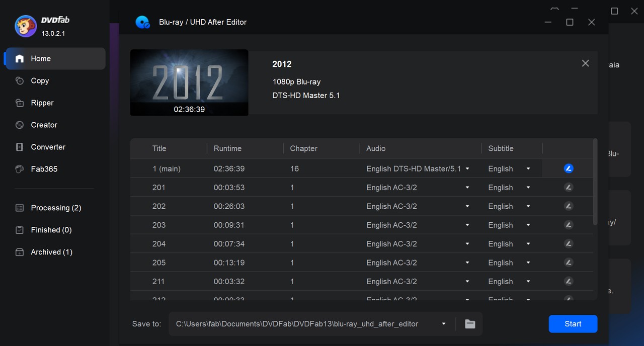Screen dimensions: 644x346
Task: Enable editing for title 201
Action: 569,187
